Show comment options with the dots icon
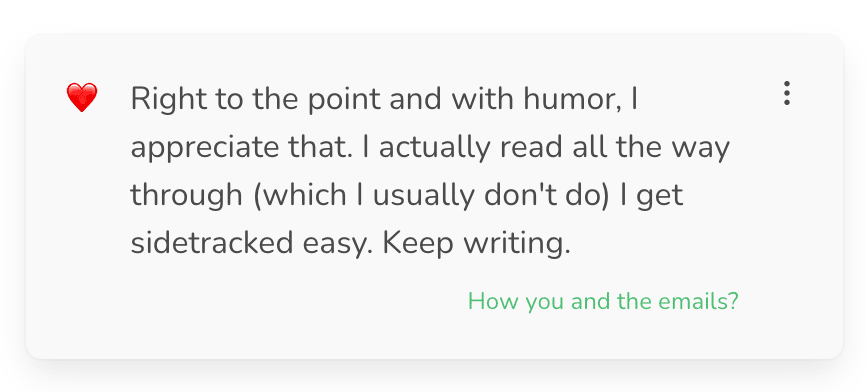 point(786,93)
